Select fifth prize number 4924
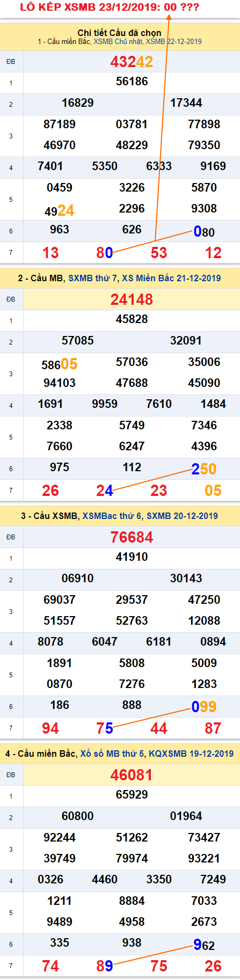Image resolution: width=240 pixels, height=980 pixels. coord(60,210)
